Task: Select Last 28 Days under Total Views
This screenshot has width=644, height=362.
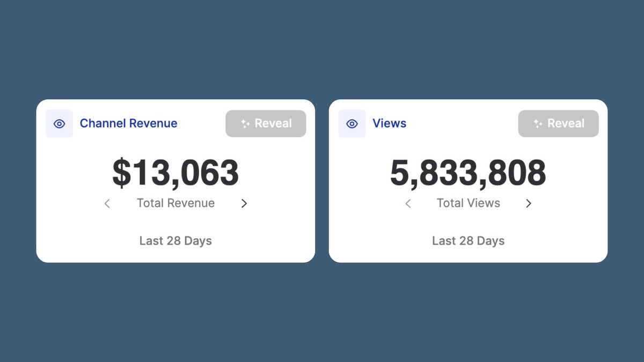Action: pos(469,241)
